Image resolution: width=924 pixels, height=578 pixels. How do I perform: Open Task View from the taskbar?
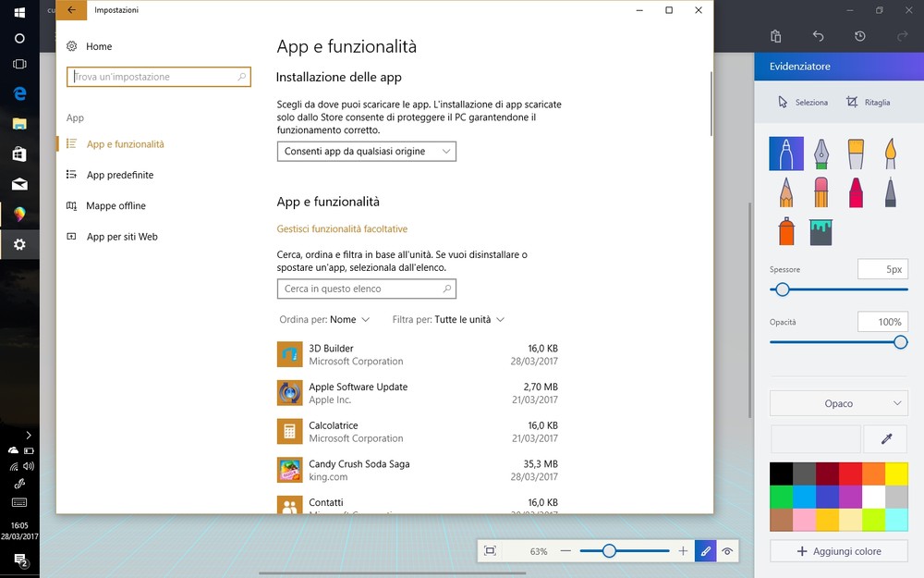click(19, 64)
